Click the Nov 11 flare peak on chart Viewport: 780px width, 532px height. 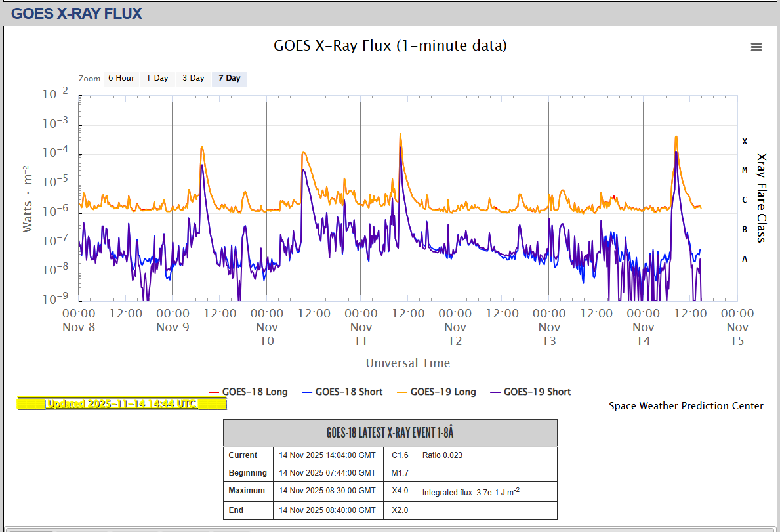click(x=400, y=134)
